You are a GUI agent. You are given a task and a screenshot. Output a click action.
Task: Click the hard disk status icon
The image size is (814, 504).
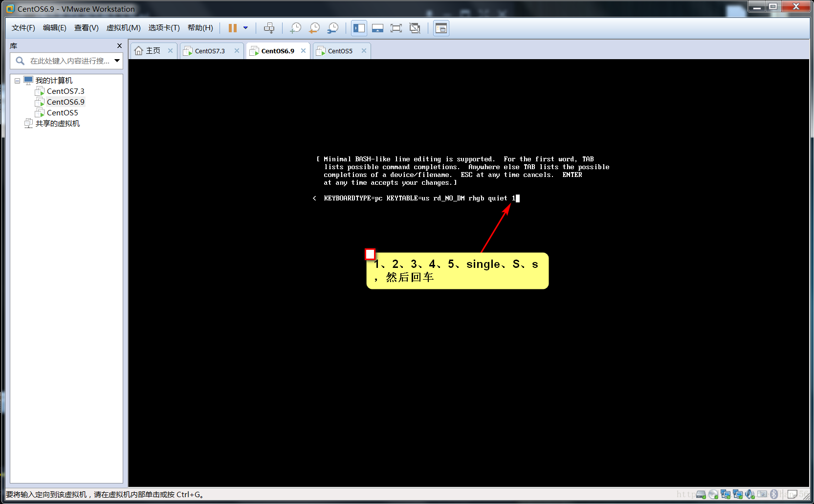coord(701,495)
